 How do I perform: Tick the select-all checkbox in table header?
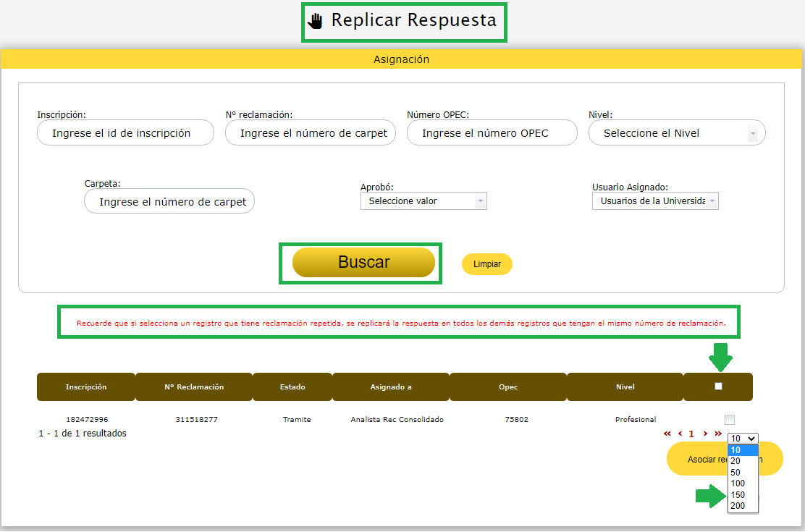(x=718, y=387)
